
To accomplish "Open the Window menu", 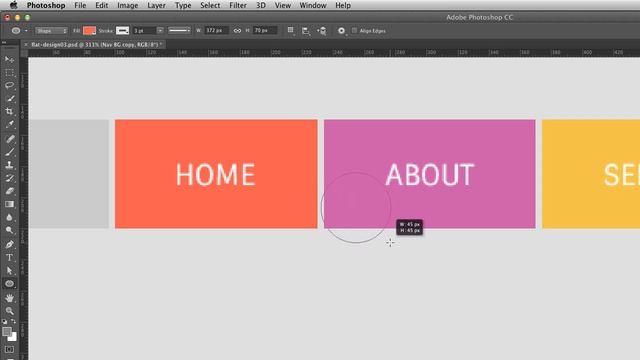I will [x=313, y=5].
